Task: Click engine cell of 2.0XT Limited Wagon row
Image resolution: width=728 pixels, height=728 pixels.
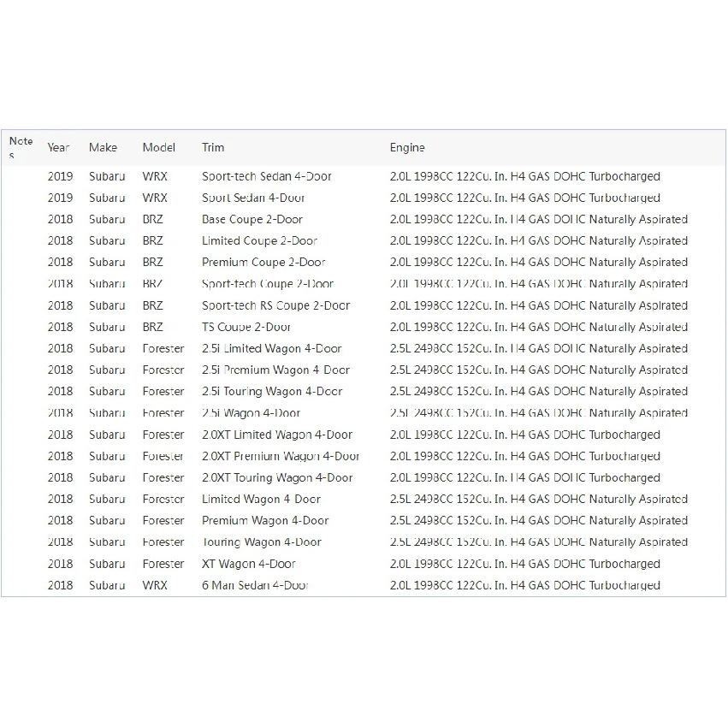Action: (x=525, y=435)
